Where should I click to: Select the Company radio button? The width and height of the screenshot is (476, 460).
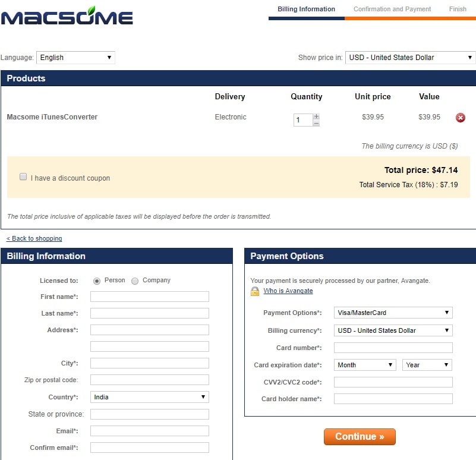coord(135,281)
